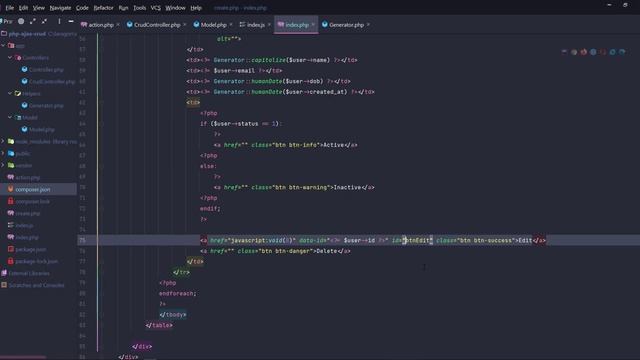Open the File menu
This screenshot has width=640, height=360.
pos(9,8)
